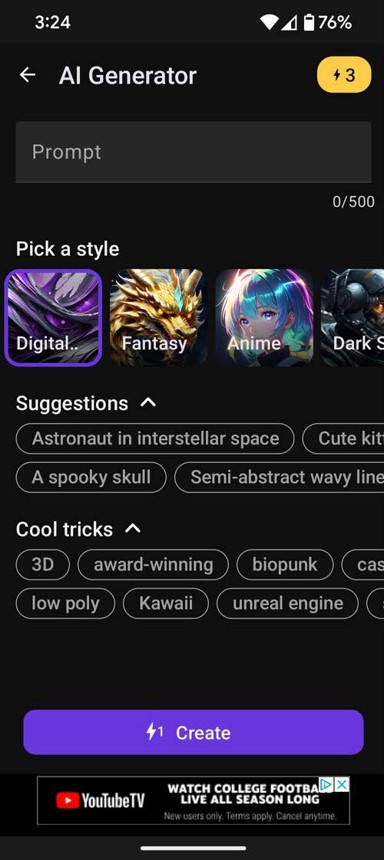Tap the Create button

click(x=193, y=732)
